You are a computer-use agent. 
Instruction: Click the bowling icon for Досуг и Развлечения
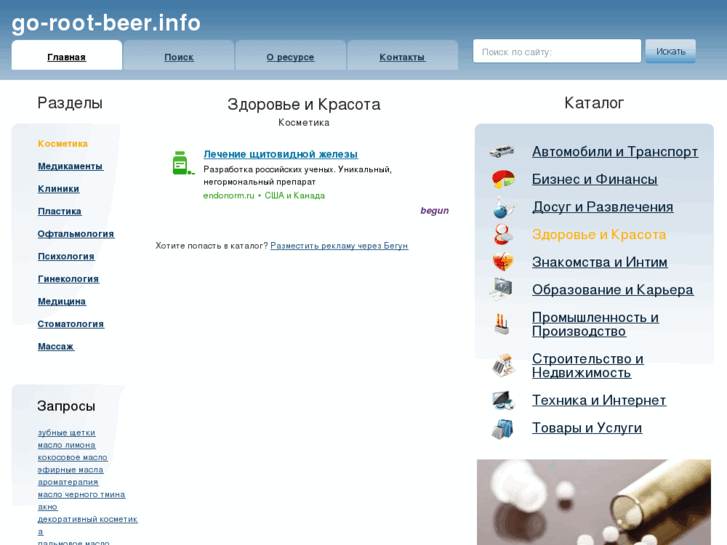coord(503,207)
